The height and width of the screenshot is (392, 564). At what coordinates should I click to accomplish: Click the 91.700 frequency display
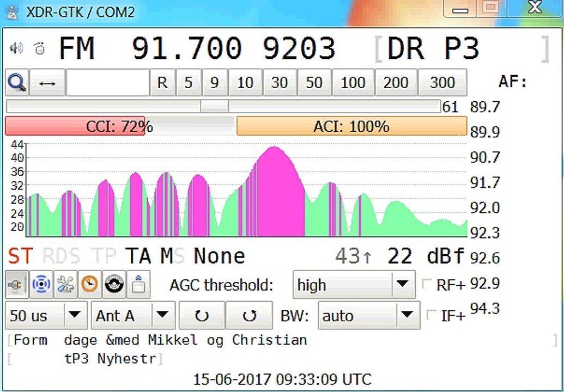pyautogui.click(x=186, y=48)
